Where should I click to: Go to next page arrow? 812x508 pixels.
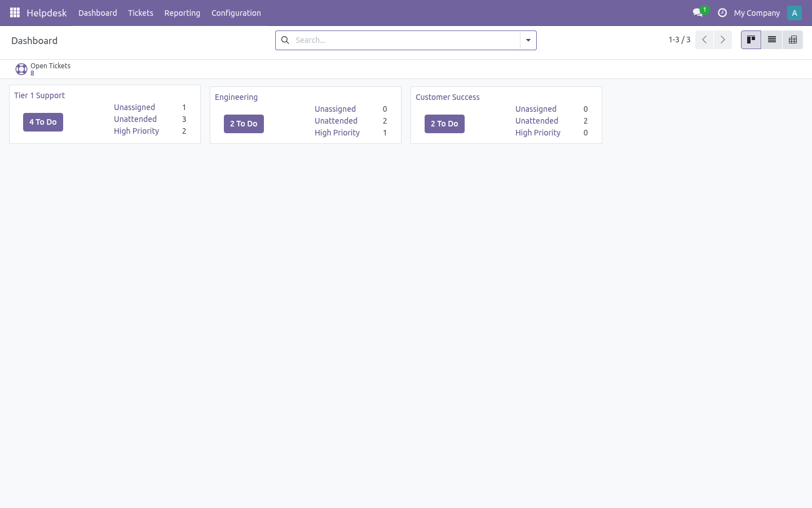(x=722, y=40)
